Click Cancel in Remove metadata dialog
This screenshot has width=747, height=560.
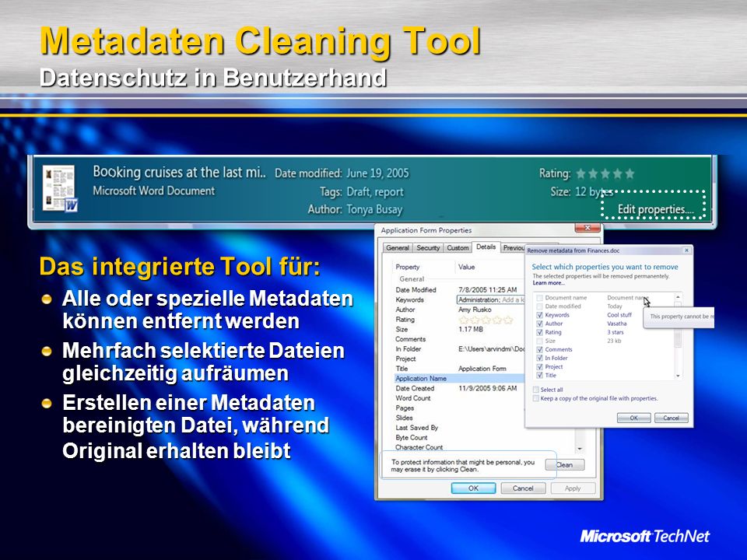tap(671, 418)
